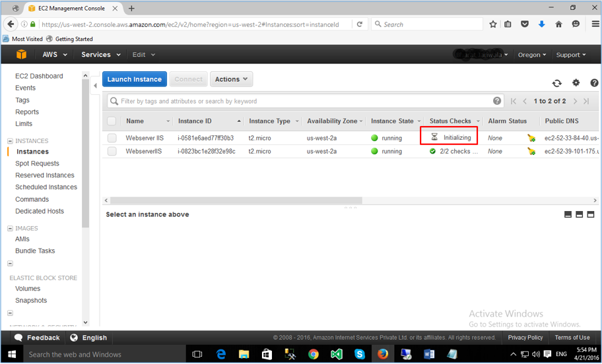Image resolution: width=602 pixels, height=364 pixels.
Task: Click the AWS cube logo icon
Action: click(x=22, y=55)
